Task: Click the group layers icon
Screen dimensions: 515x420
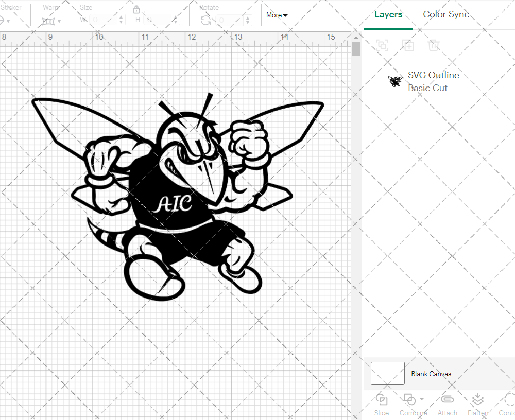Action: (382, 45)
